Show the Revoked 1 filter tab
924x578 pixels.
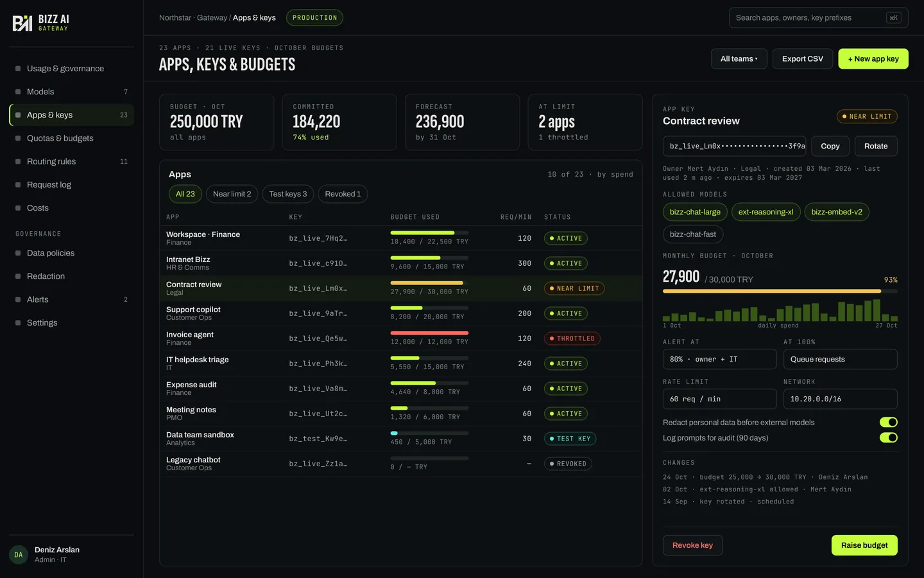[343, 194]
